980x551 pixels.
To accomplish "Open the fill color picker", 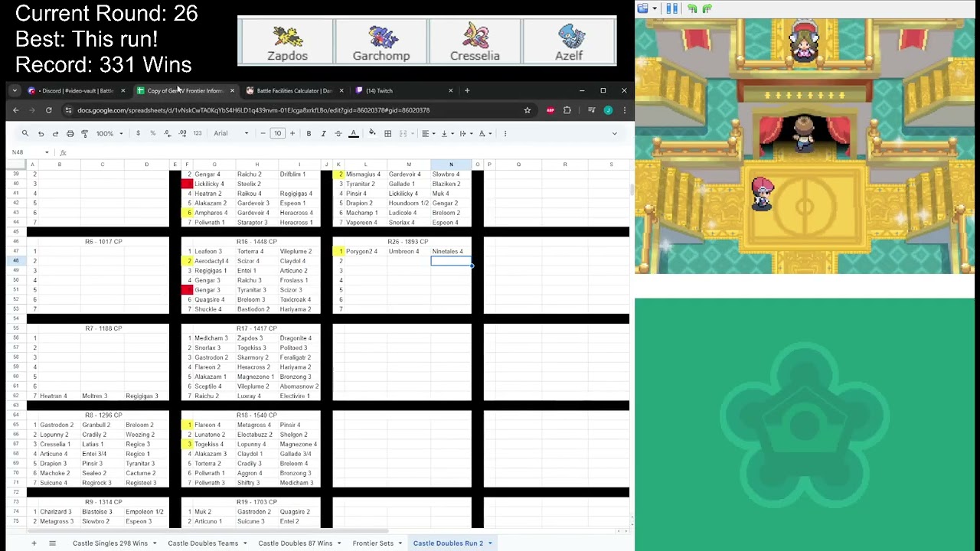I will (x=372, y=133).
